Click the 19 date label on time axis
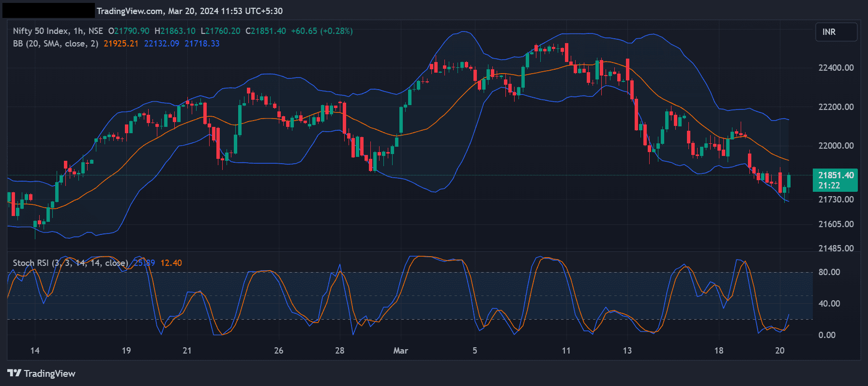Viewport: 868px width, 386px height. point(126,351)
